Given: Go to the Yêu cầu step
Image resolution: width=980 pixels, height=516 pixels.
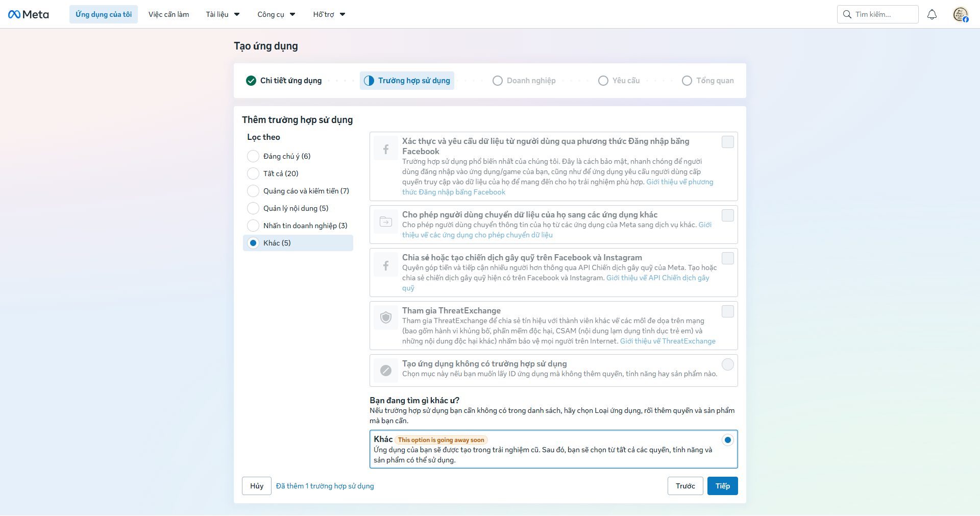Looking at the screenshot, I should (x=619, y=81).
